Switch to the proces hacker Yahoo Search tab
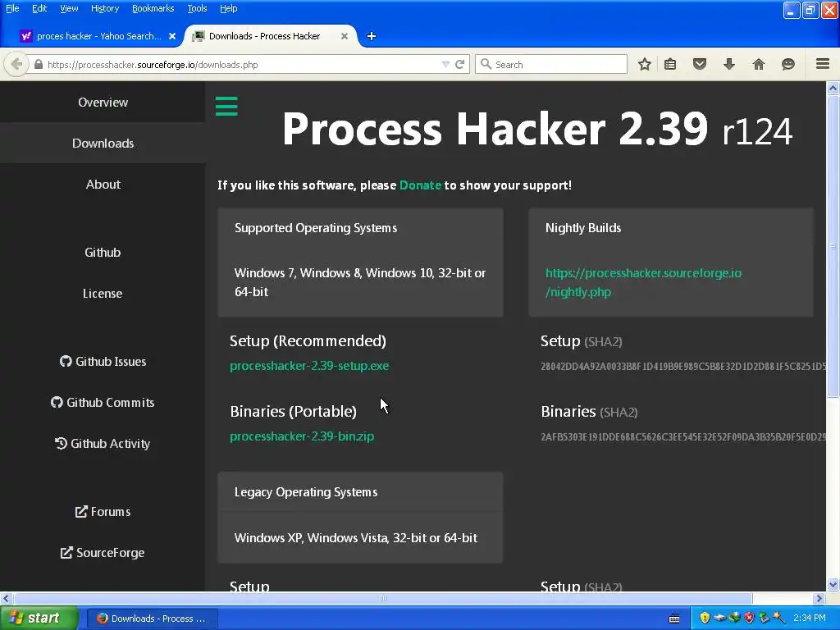The height and width of the screenshot is (630, 840). coord(98,36)
